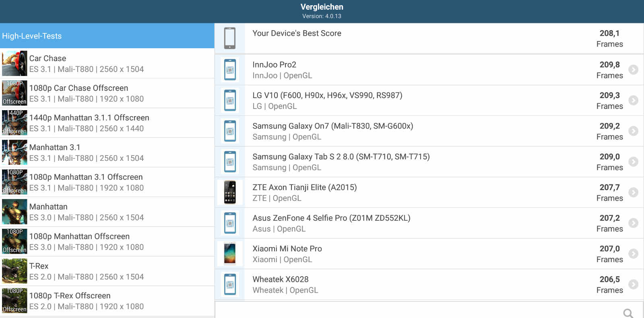Open the Xiaomi Mi Note Pro device name
The height and width of the screenshot is (318, 644).
(x=287, y=249)
